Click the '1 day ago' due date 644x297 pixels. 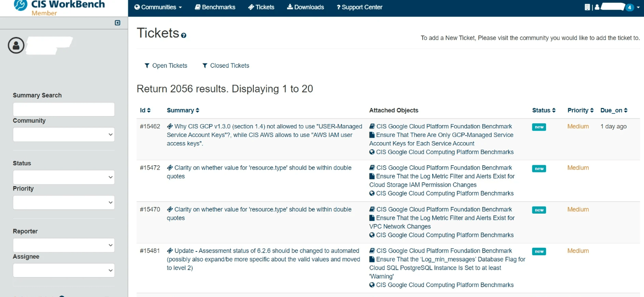click(x=614, y=126)
